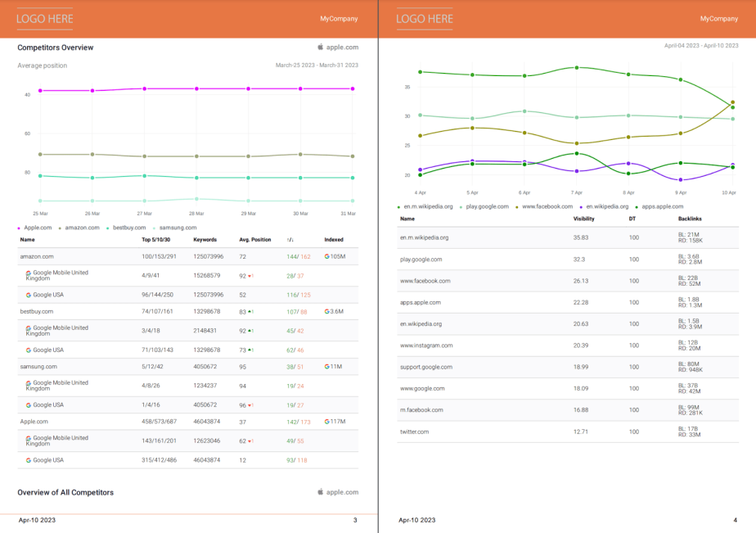Click Google icon in the 143/161/201 Mobile United Kingdom row
Screen dimensions: 756x533
[29, 438]
